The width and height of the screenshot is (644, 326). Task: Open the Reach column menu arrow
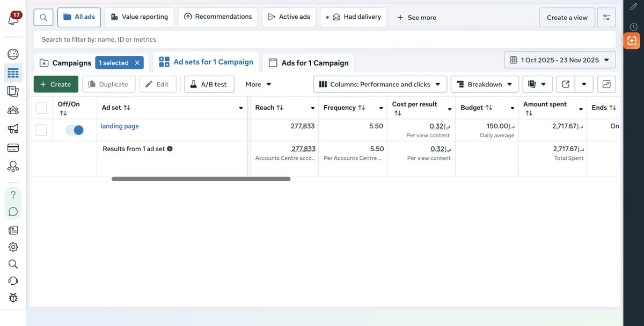pyautogui.click(x=312, y=108)
